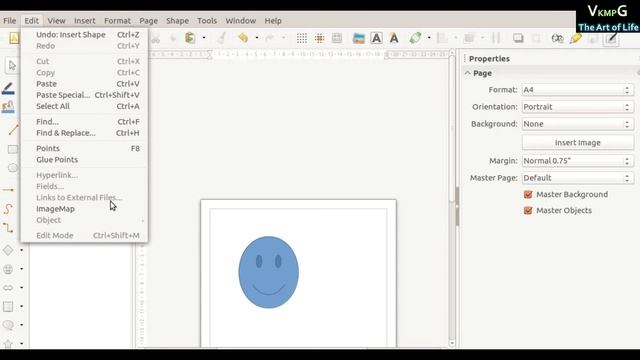Open the Format menu
The width and height of the screenshot is (640, 360).
tap(117, 20)
